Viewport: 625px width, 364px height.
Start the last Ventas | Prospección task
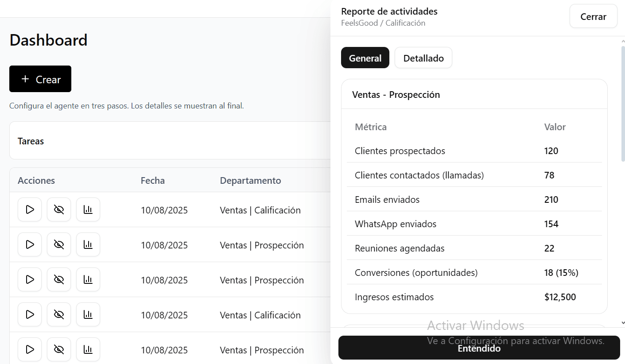(30, 349)
